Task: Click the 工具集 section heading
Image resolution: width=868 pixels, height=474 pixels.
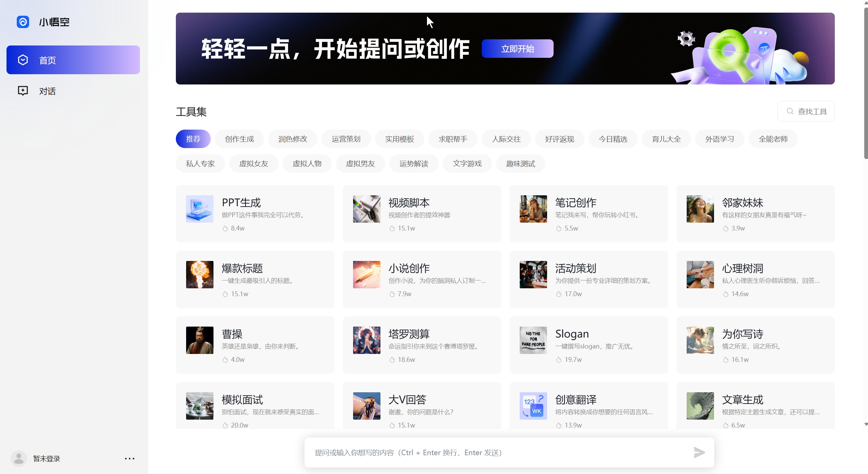Action: 191,112
